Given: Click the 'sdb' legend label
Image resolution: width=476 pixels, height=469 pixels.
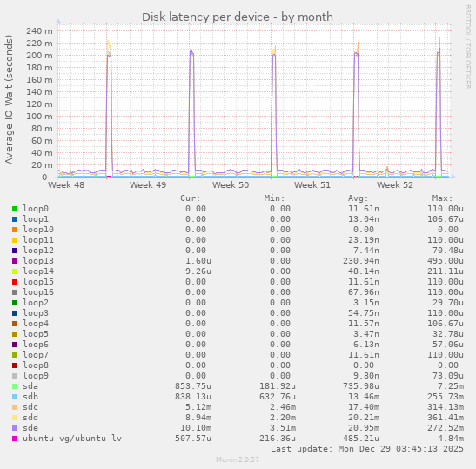Looking at the screenshot, I should 30,397.
